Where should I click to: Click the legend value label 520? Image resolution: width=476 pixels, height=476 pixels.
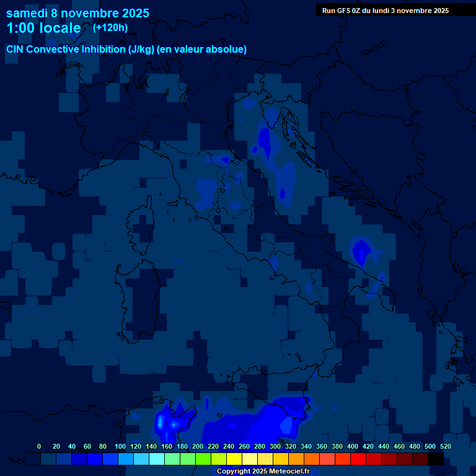445,446
